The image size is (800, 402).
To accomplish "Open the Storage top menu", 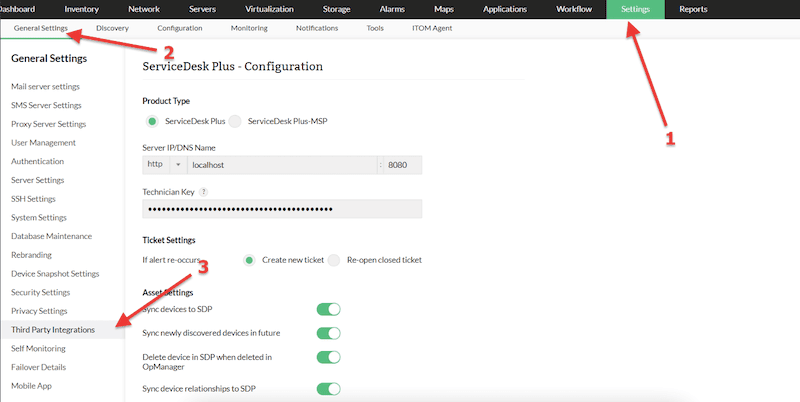I will point(337,9).
